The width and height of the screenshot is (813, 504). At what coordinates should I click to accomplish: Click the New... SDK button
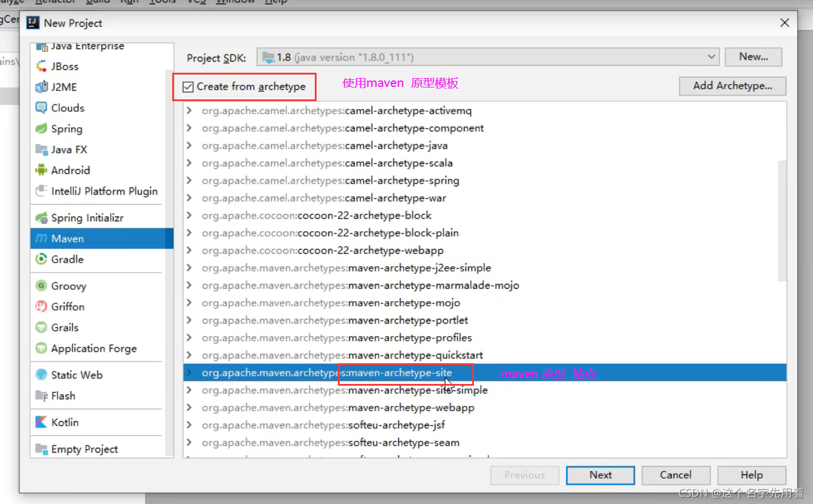click(x=754, y=57)
